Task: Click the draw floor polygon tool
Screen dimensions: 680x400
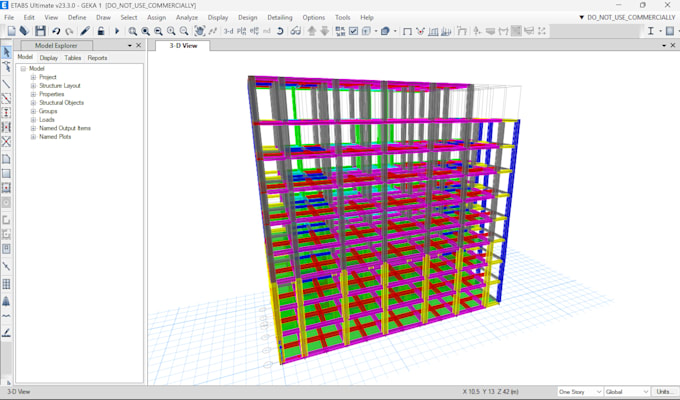Action: coord(7,159)
